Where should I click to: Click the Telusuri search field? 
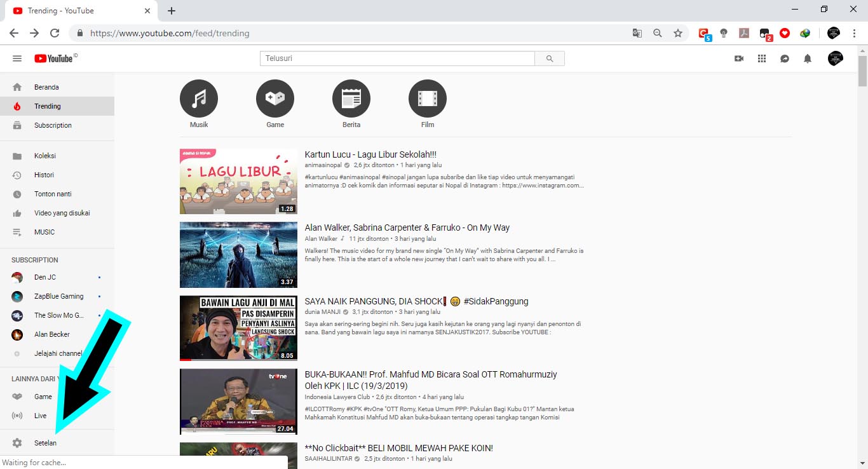tap(397, 58)
